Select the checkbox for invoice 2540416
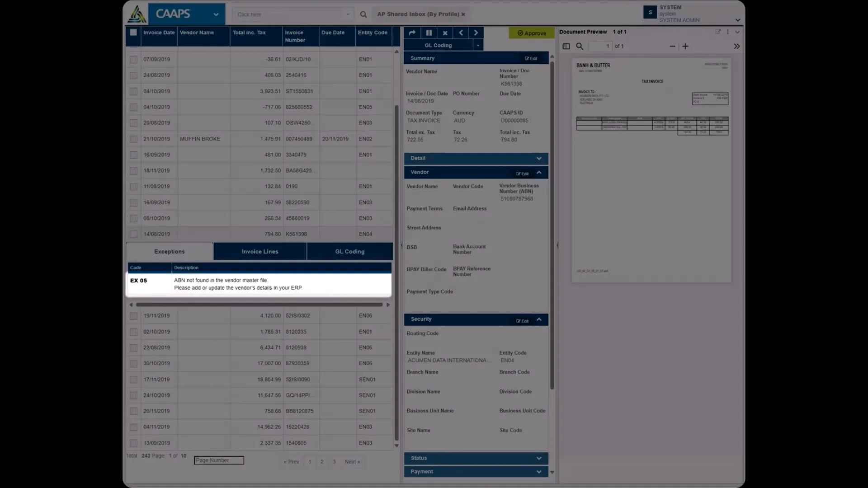The width and height of the screenshot is (868, 488). pos(133,75)
